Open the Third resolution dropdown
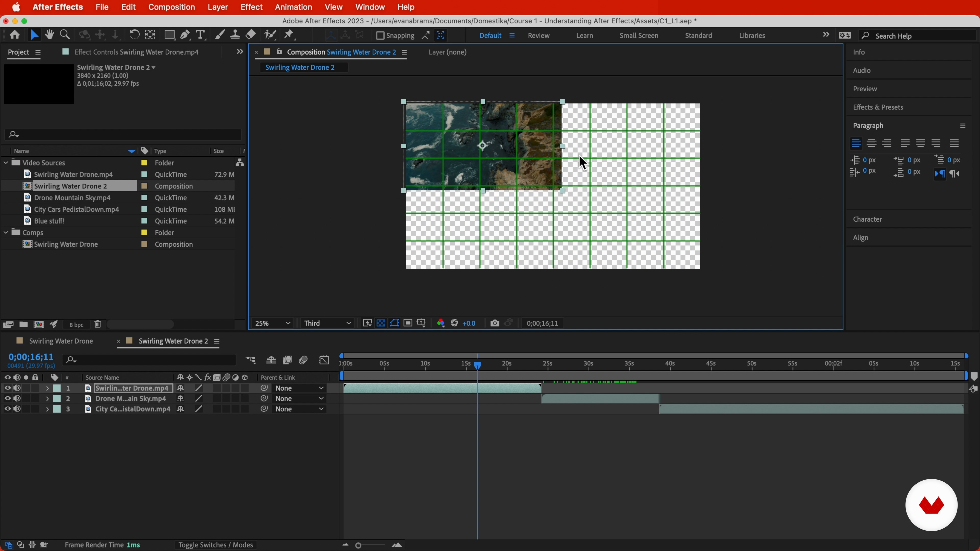980x551 pixels. click(x=327, y=323)
